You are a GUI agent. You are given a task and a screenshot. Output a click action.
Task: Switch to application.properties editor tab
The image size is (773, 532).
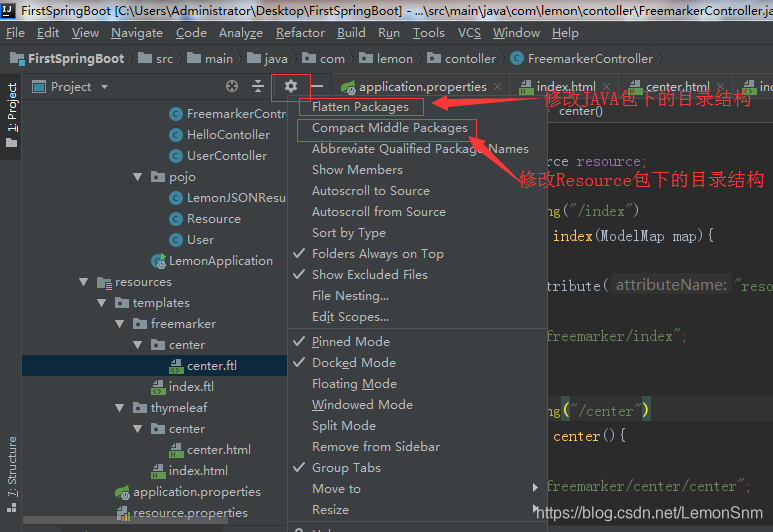(x=422, y=87)
